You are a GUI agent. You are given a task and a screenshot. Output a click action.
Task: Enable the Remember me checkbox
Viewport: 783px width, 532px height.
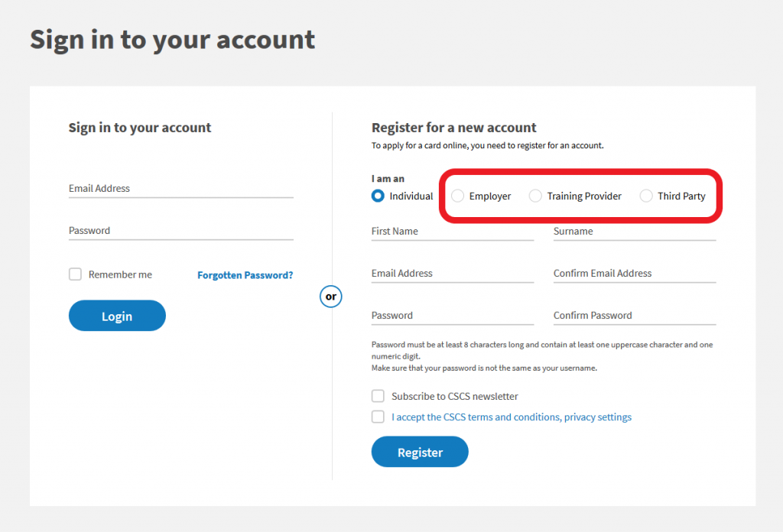[75, 274]
